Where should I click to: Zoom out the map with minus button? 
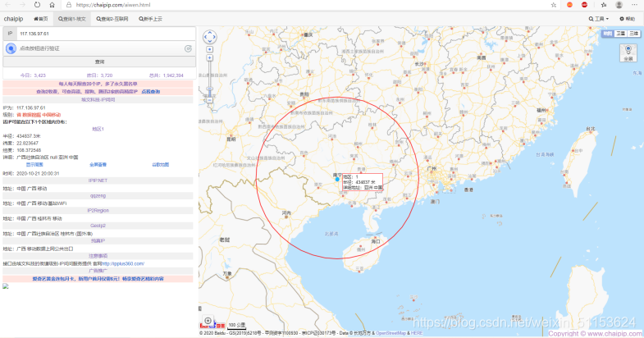(x=209, y=100)
